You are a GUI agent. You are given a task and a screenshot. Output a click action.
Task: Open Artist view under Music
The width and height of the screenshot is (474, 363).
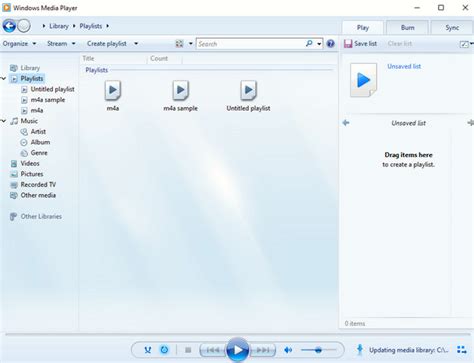[x=38, y=132]
